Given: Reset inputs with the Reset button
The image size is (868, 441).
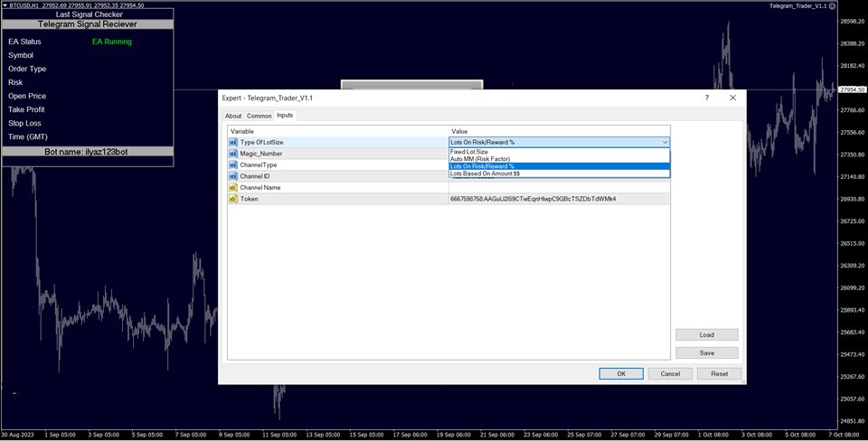Looking at the screenshot, I should pyautogui.click(x=719, y=373).
